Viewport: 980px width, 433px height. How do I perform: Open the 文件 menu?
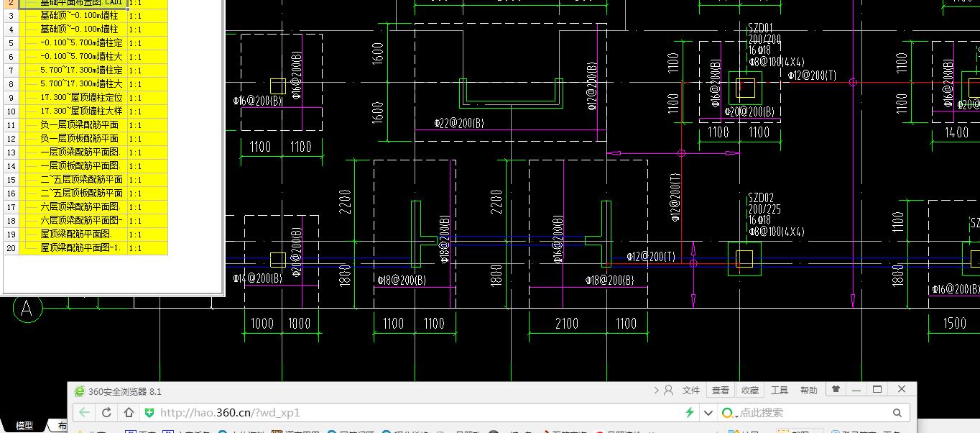pos(691,391)
